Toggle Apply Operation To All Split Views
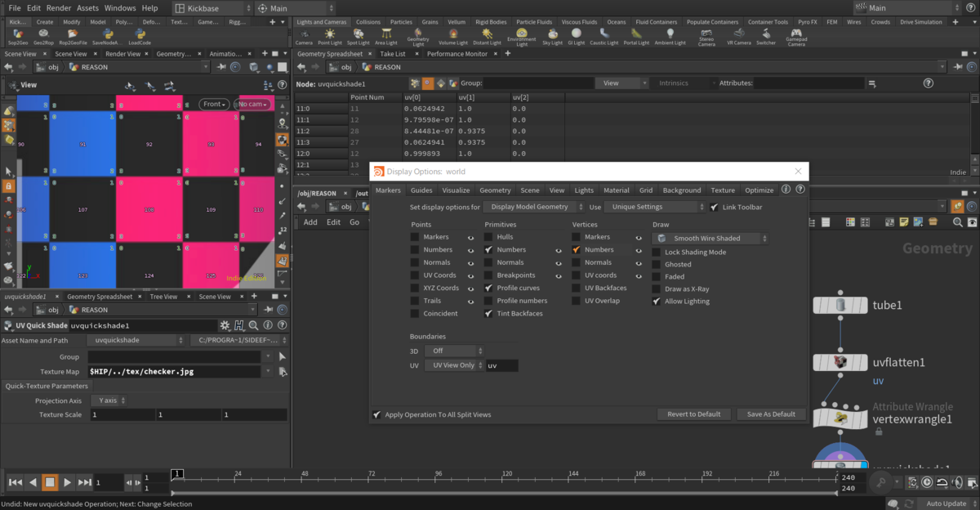The height and width of the screenshot is (510, 980). point(376,414)
